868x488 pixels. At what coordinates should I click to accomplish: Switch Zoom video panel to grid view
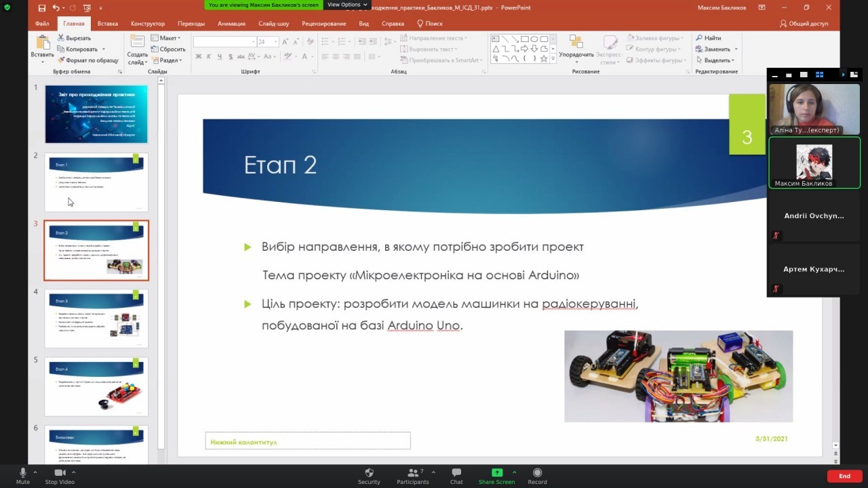pyautogui.click(x=819, y=75)
